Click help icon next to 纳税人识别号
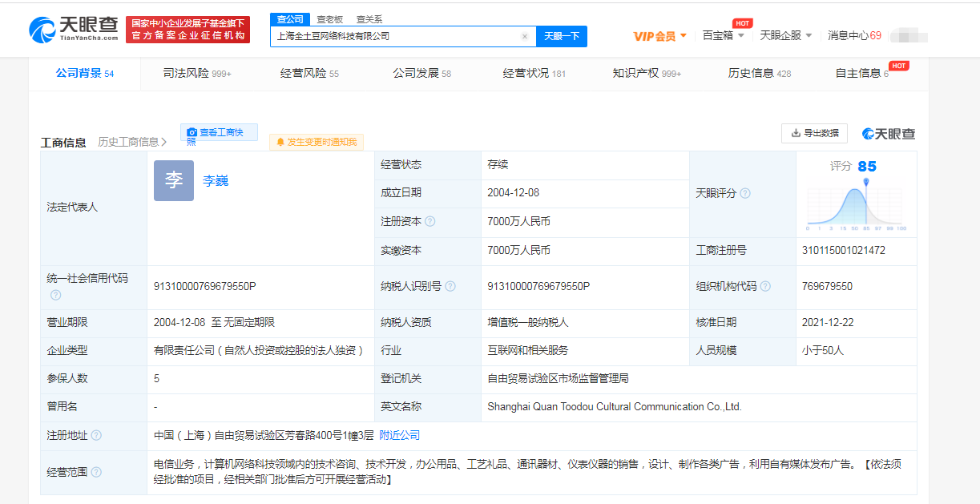 (450, 287)
